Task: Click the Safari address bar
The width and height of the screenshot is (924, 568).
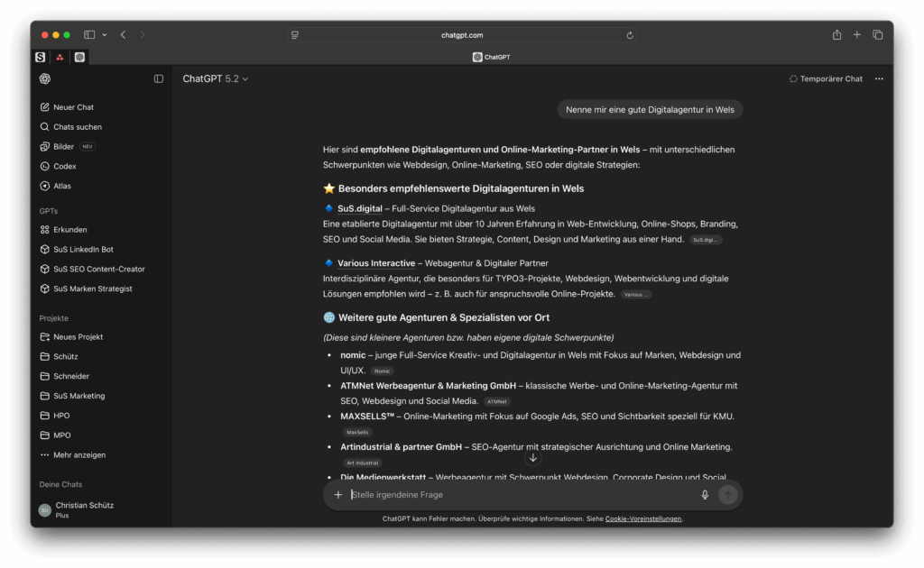Action: [x=462, y=35]
